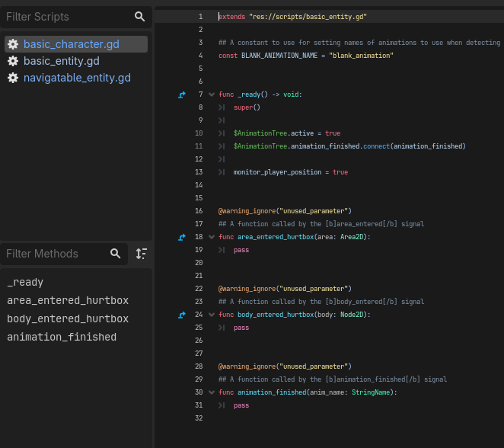The height and width of the screenshot is (448, 504).
Task: Open basic_entity.gd in script list
Action: (76, 61)
